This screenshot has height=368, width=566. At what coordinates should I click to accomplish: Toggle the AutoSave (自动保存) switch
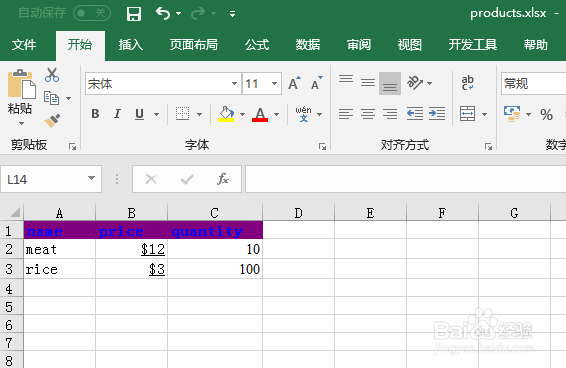tap(92, 13)
